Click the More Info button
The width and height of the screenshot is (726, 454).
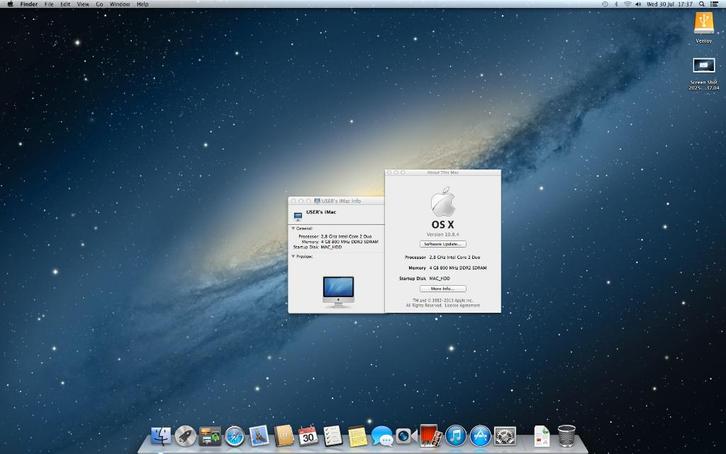(443, 288)
